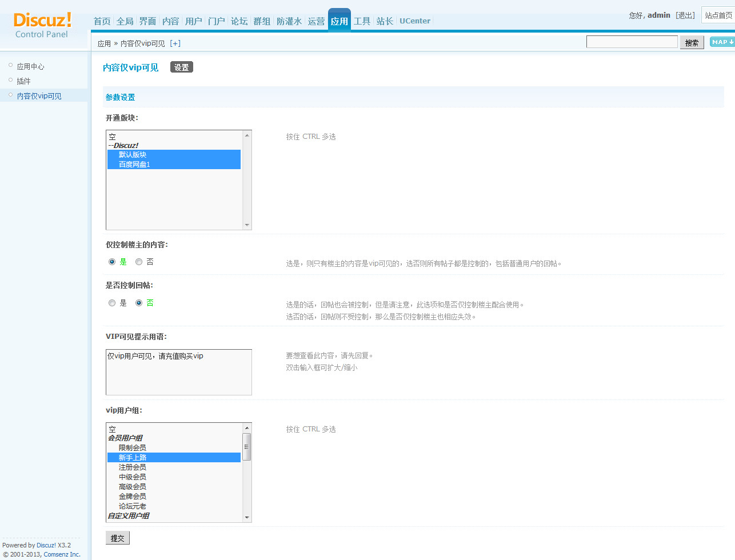Open the UCenter menu
The height and width of the screenshot is (560, 735).
tap(415, 21)
